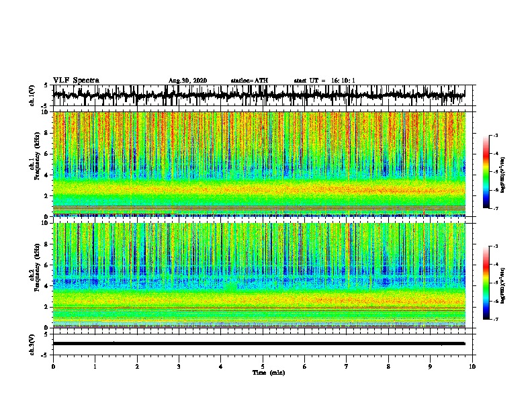Click the ch.2 color scale bar

pyautogui.click(x=486, y=283)
